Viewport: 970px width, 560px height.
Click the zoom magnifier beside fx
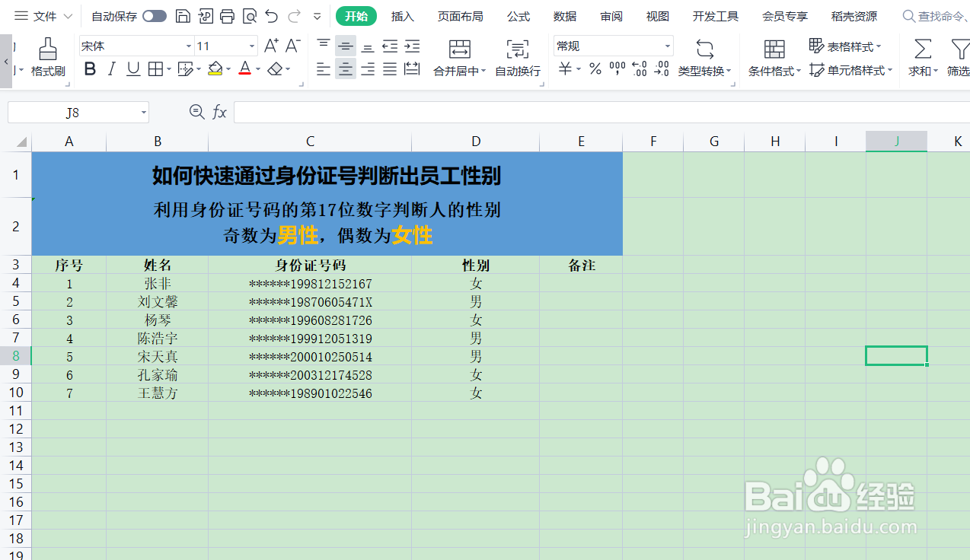pos(196,112)
